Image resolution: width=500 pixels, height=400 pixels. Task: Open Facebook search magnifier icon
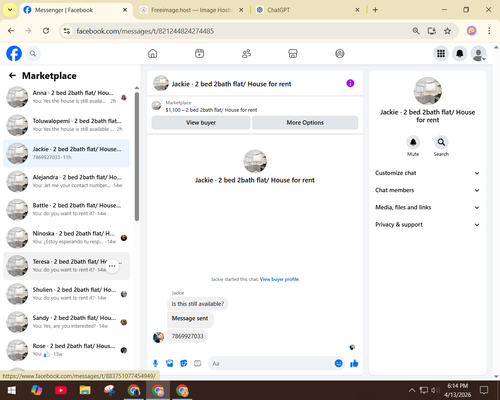click(33, 53)
